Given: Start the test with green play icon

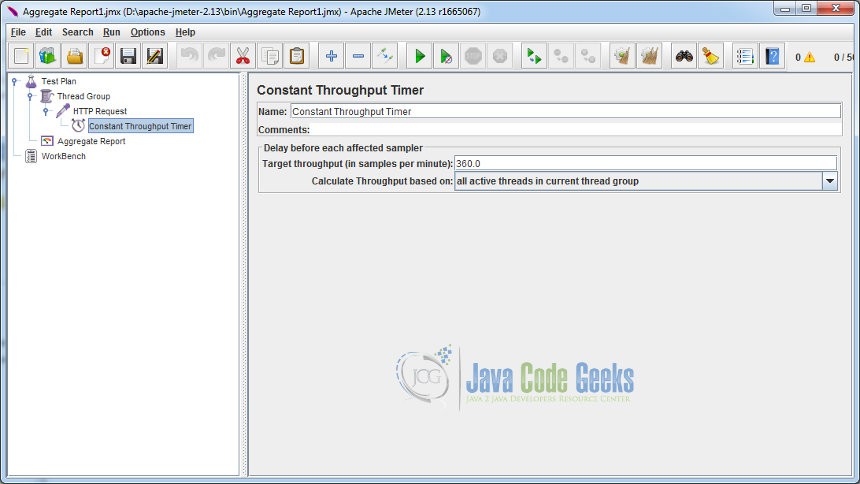Looking at the screenshot, I should click(420, 56).
